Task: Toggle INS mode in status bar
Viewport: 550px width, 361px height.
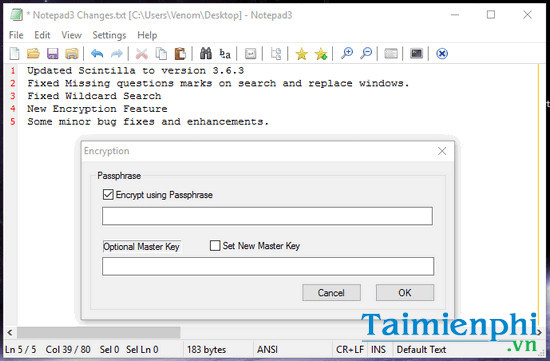Action: (x=378, y=349)
